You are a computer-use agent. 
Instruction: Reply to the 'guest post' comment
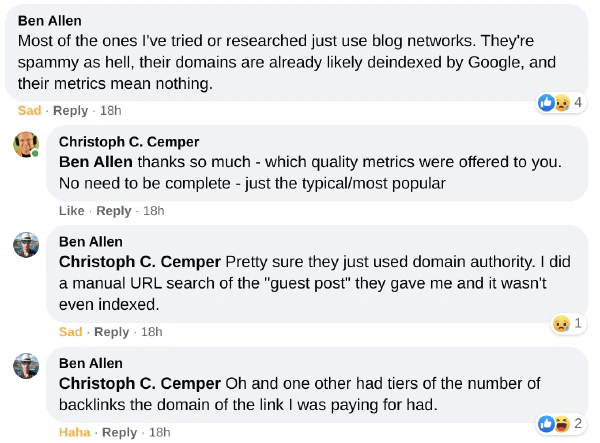[x=112, y=332]
